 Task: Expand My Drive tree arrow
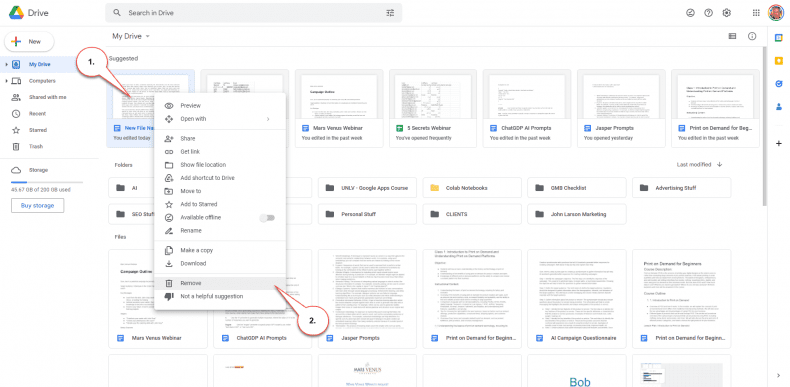(6, 64)
